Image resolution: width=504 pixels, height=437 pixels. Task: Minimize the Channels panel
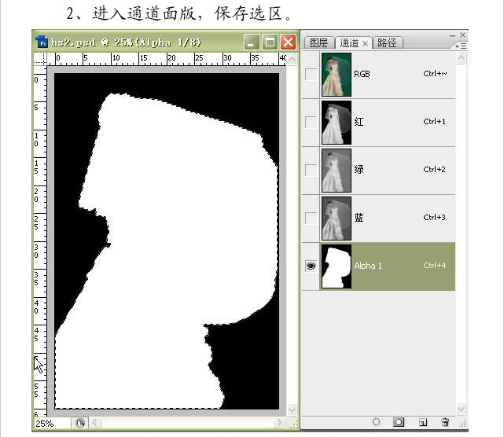pyautogui.click(x=453, y=35)
